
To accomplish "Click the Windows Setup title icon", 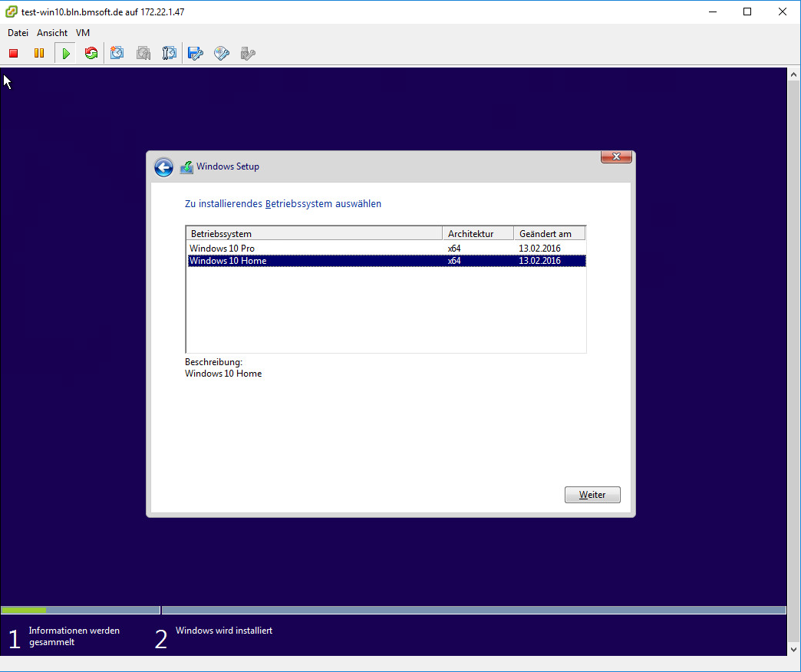I will (x=186, y=167).
